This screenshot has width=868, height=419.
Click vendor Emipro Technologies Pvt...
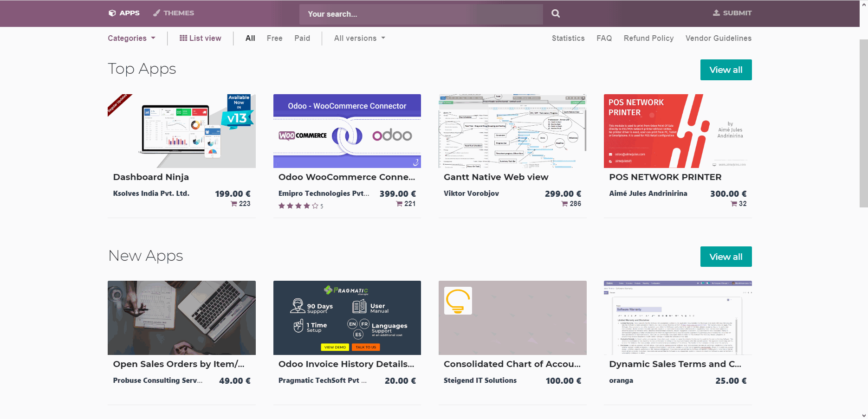pos(324,193)
